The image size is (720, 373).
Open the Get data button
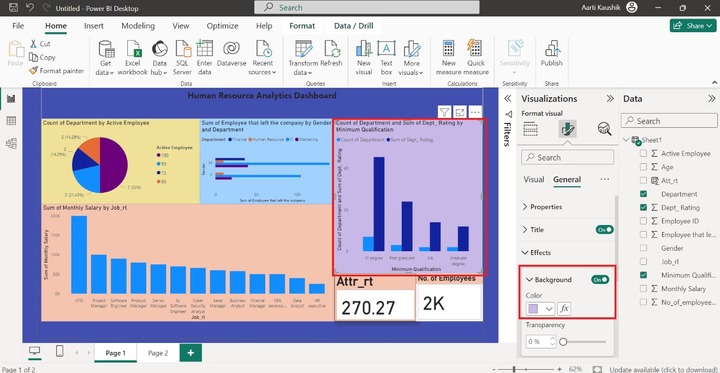tap(105, 58)
